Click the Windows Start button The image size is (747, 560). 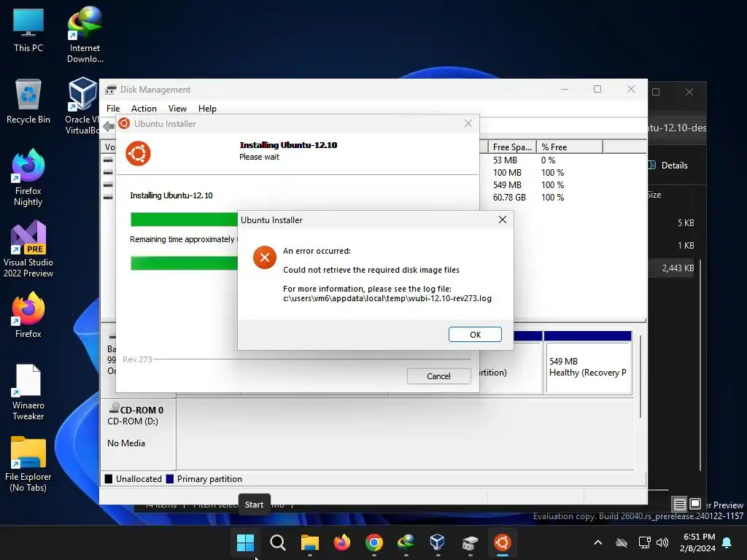coord(245,542)
